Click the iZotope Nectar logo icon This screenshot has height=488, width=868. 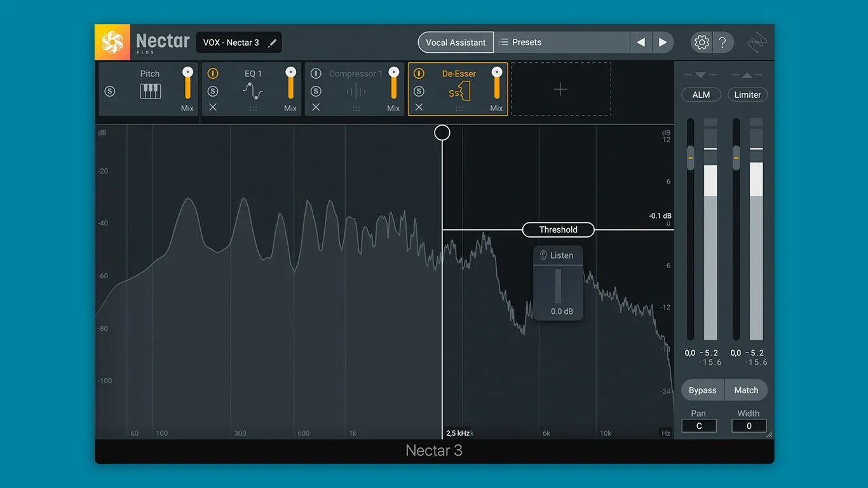112,42
